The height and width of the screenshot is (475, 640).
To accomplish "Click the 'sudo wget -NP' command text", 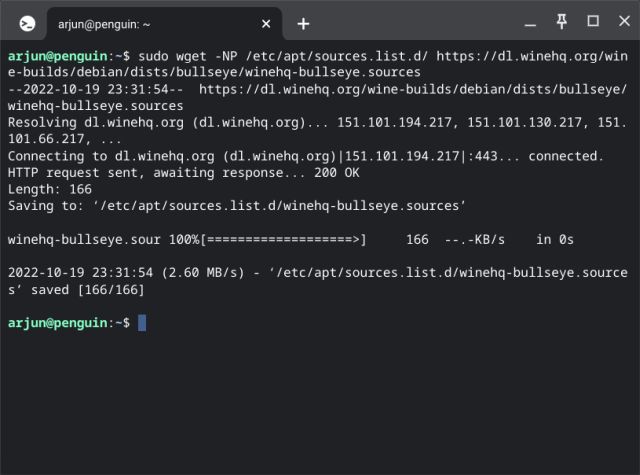I will point(188,56).
